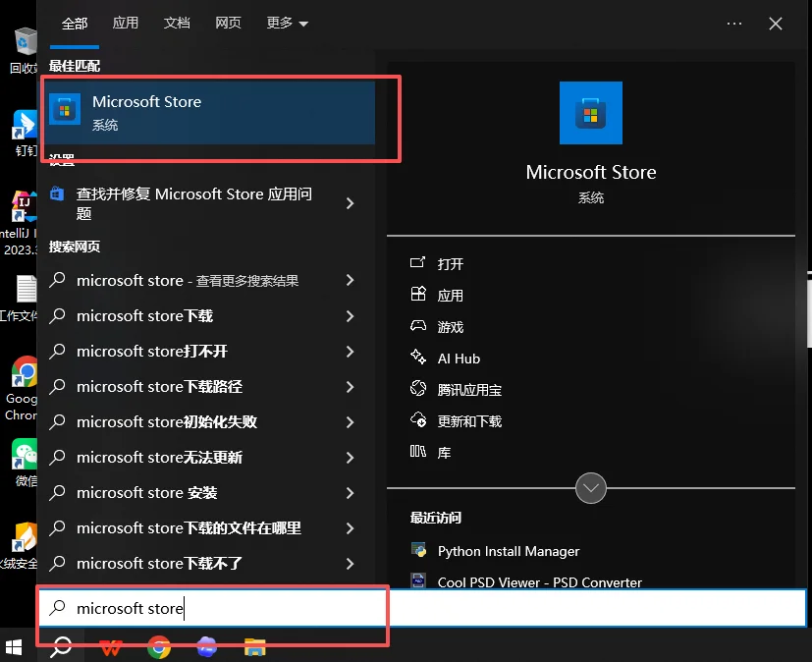The height and width of the screenshot is (662, 812).
Task: Open Google Chrome from the taskbar
Action: [159, 647]
